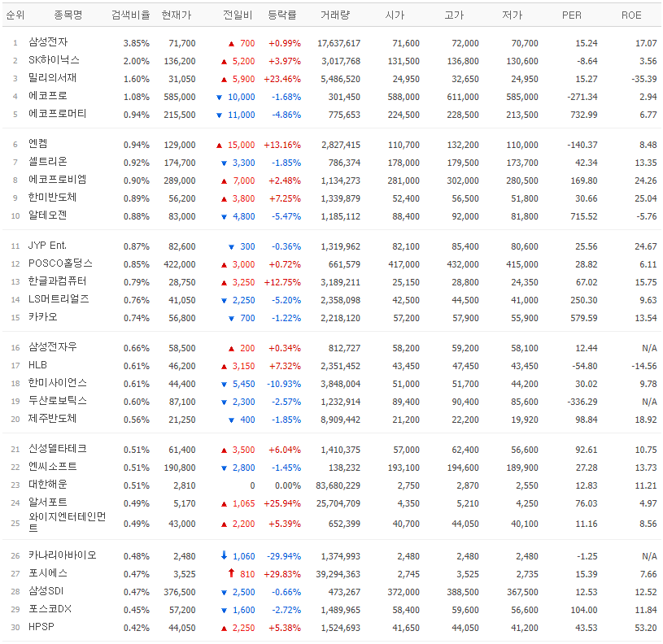Click the 거래량 column header
This screenshot has width=663, height=644.
(335, 15)
